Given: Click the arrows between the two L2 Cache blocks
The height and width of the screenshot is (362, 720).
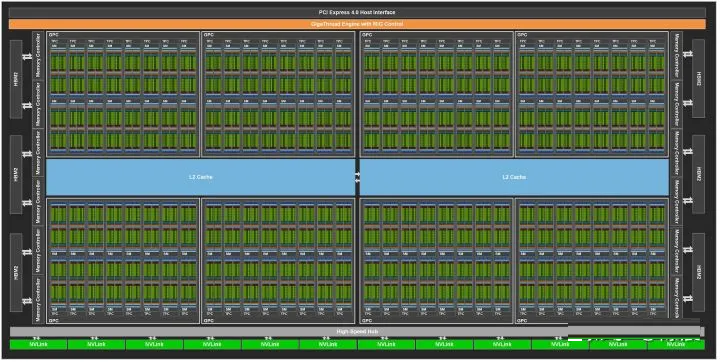Looking at the screenshot, I should coord(358,177).
